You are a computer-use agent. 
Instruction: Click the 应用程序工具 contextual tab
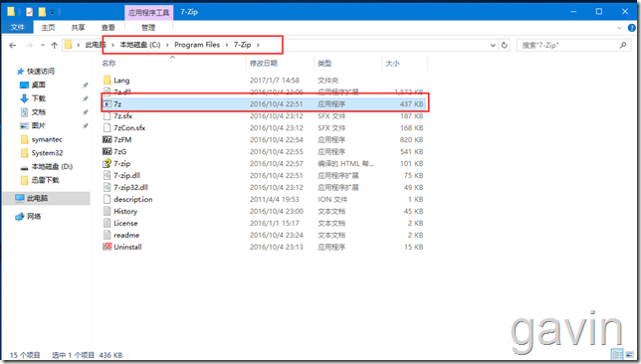coord(149,12)
